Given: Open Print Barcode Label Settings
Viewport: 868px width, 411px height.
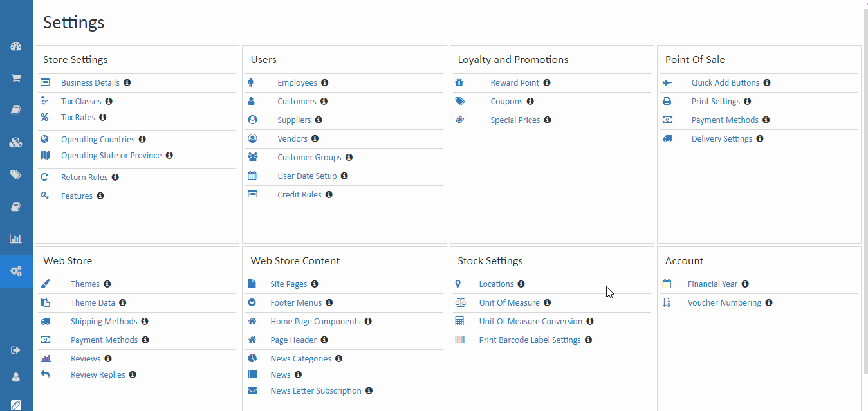Looking at the screenshot, I should (530, 340).
